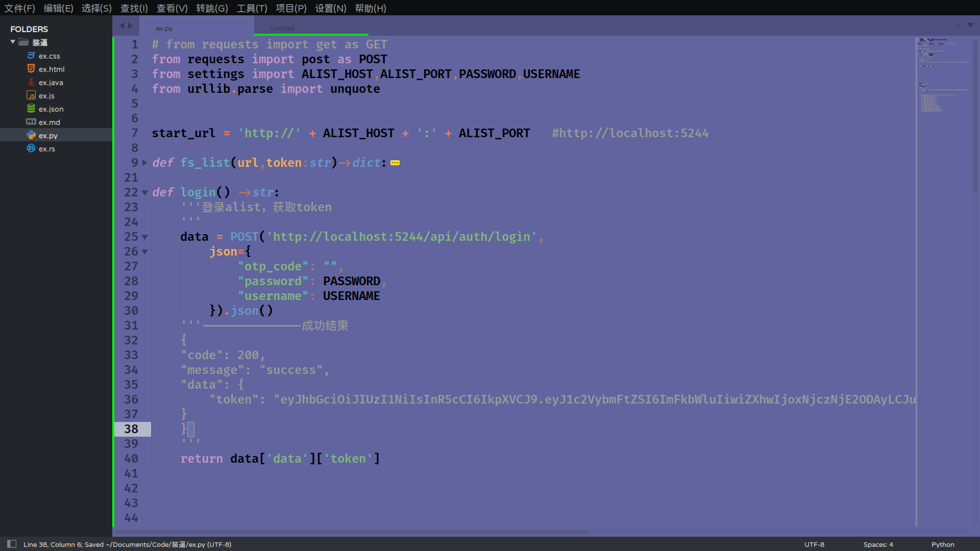This screenshot has width=980, height=551.
Task: Click the HTML5 icon beside ex.html
Action: coord(31,69)
